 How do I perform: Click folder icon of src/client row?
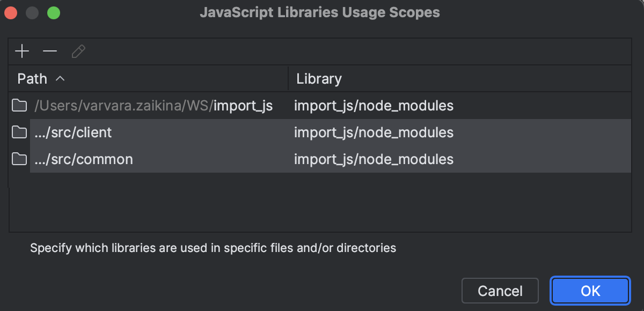[20, 132]
